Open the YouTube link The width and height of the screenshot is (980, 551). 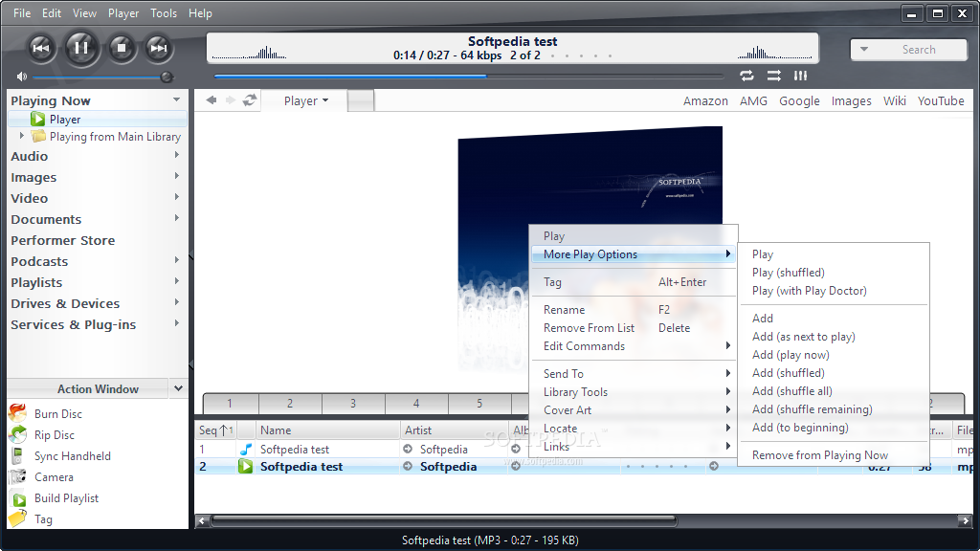941,100
